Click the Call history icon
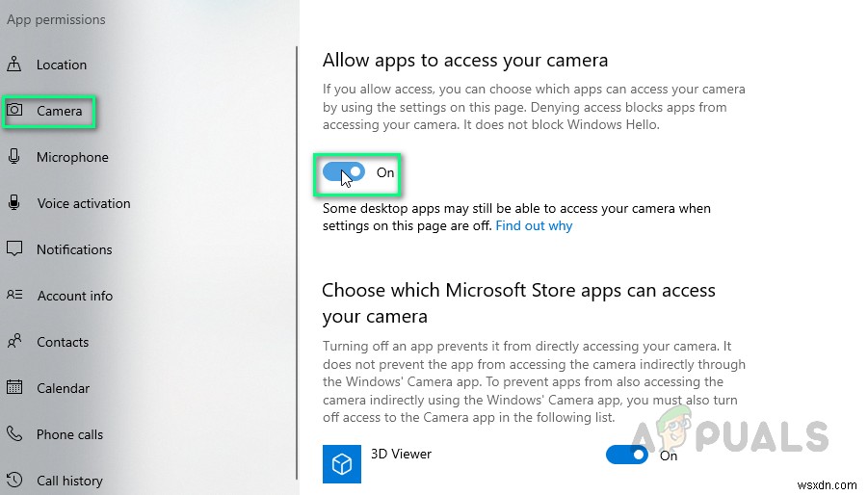This screenshot has width=868, height=495. [14, 481]
